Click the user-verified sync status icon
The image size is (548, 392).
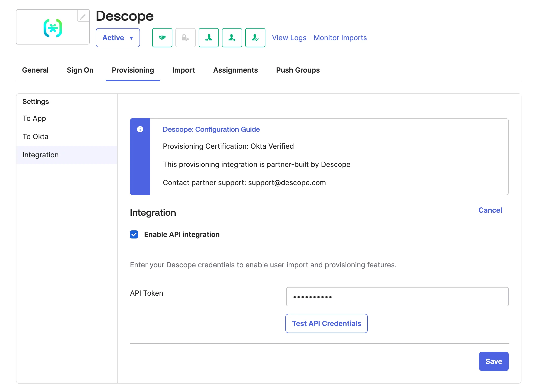pyautogui.click(x=255, y=37)
